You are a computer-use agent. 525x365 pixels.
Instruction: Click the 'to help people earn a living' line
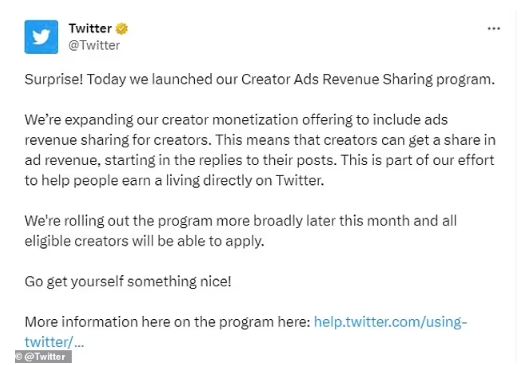[174, 180]
